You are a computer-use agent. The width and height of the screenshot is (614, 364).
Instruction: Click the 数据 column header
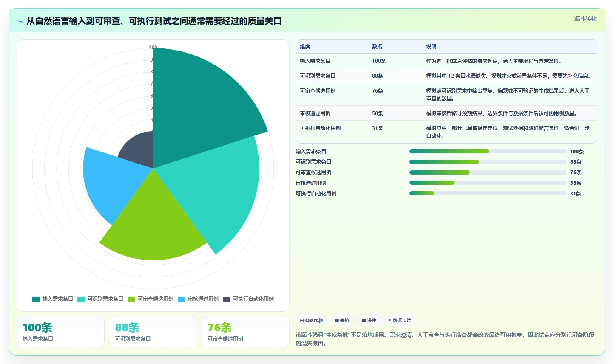[377, 47]
